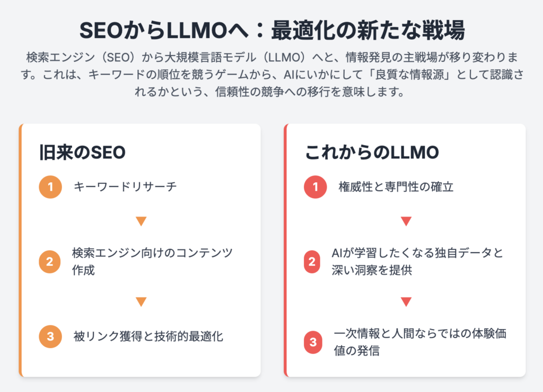
Task: Click red number 2 badge in これからのLLMO card
Action: pyautogui.click(x=312, y=261)
